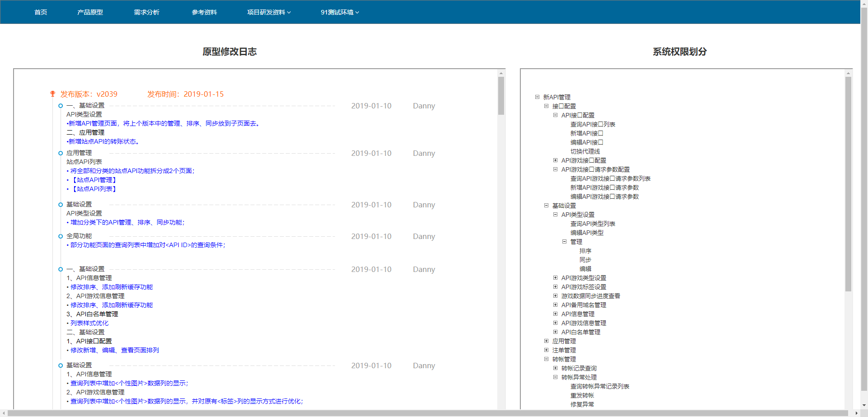Expand the 应用管理 tree node

tap(546, 341)
